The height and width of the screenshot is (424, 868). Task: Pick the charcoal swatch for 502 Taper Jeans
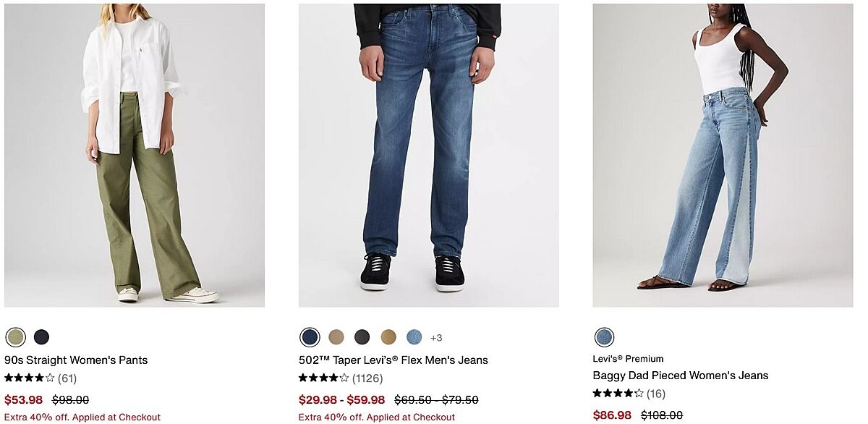[x=362, y=337]
